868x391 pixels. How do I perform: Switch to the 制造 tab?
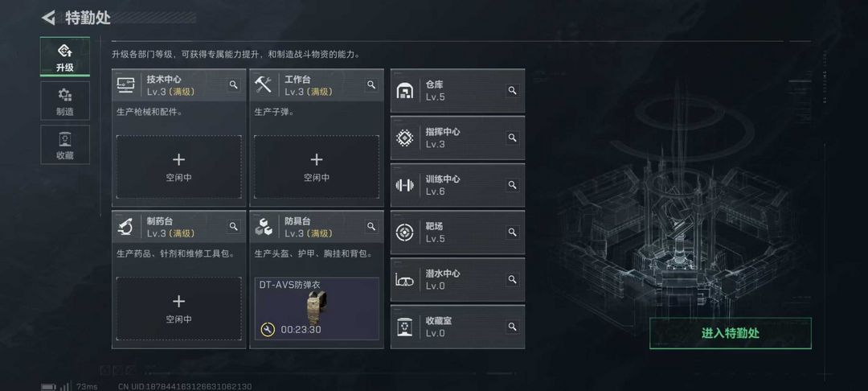tap(65, 101)
